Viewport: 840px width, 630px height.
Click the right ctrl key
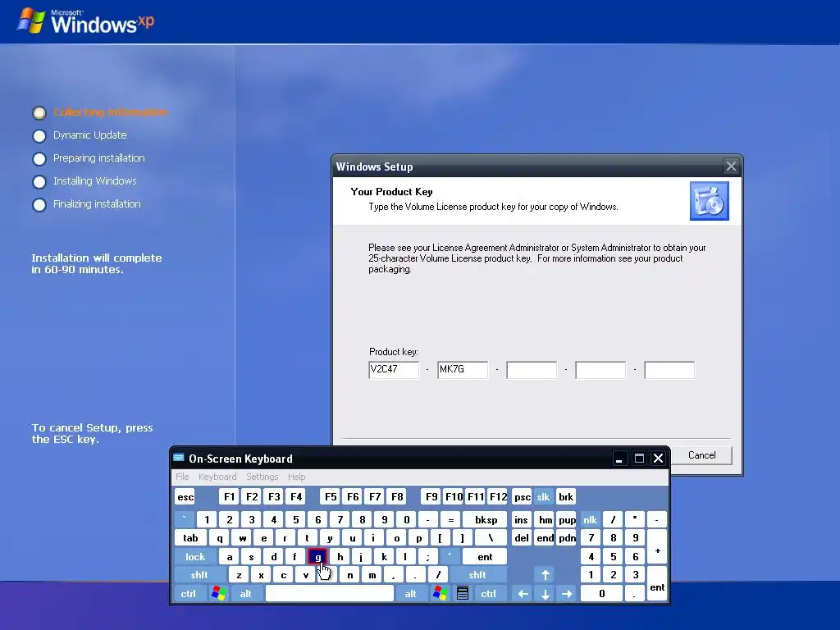coord(489,594)
